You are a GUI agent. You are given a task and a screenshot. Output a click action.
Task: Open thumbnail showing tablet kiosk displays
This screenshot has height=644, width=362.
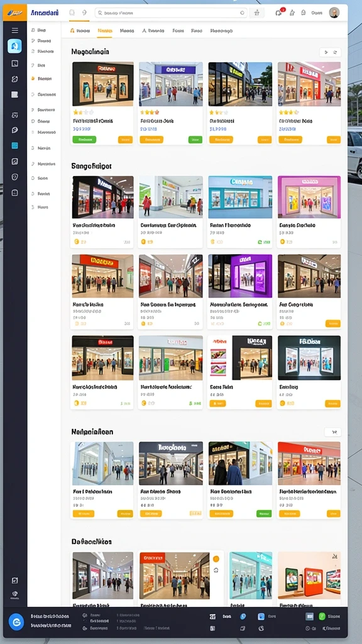tap(309, 575)
